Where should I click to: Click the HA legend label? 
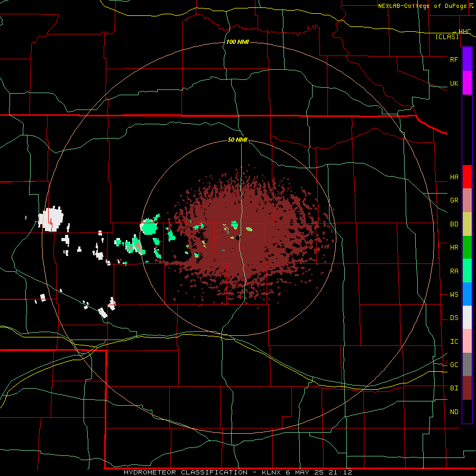coord(454,177)
